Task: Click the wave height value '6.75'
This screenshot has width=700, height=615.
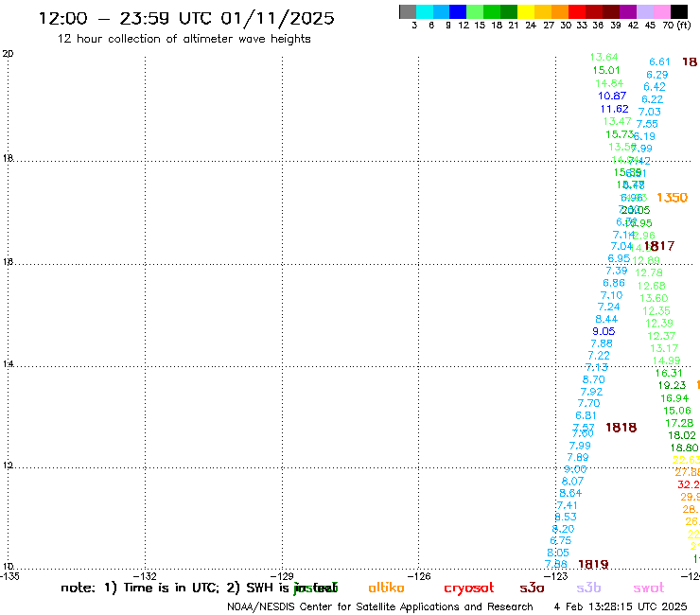Action: 560,540
